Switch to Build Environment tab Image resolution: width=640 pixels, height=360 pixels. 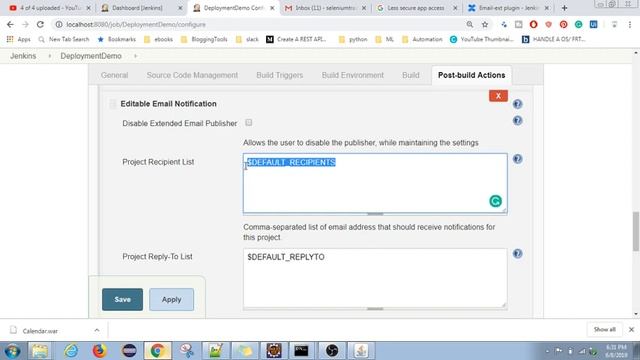point(353,75)
